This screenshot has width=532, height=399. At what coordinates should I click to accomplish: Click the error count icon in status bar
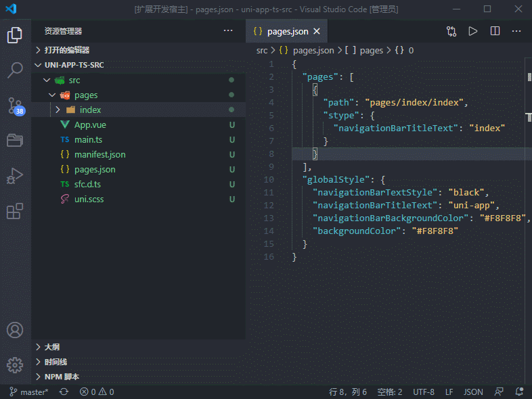pos(84,392)
